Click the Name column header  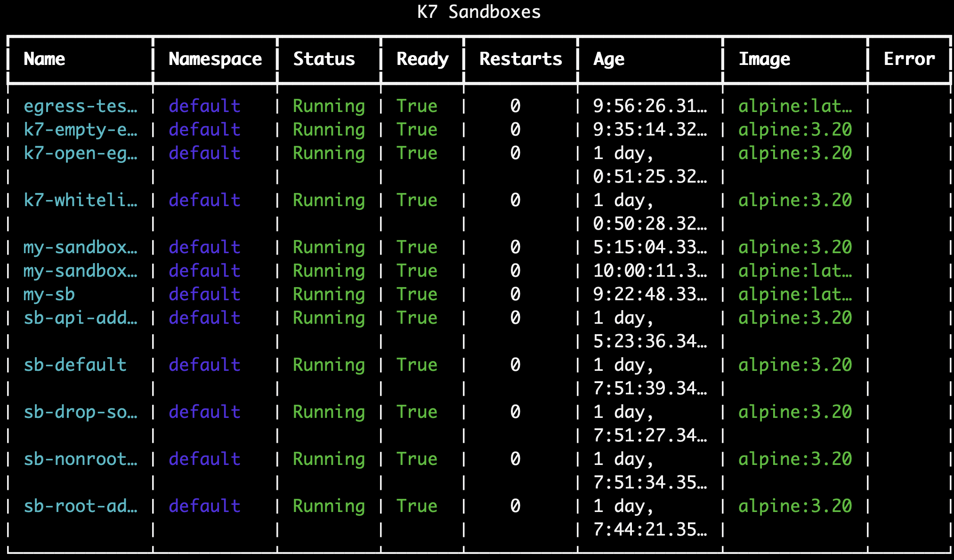coord(44,59)
